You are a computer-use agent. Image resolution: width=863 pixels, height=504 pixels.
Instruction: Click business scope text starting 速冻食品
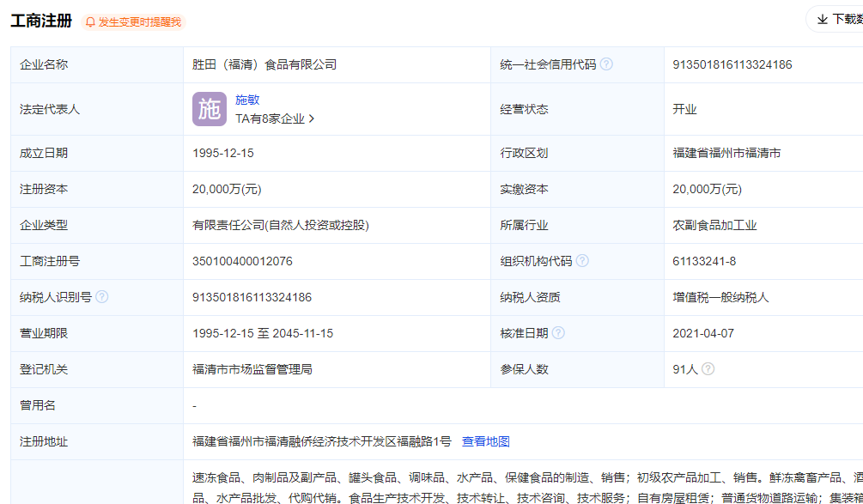click(527, 487)
